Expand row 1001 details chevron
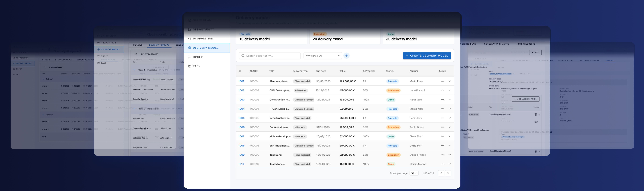This screenshot has height=191, width=644. pos(449,81)
